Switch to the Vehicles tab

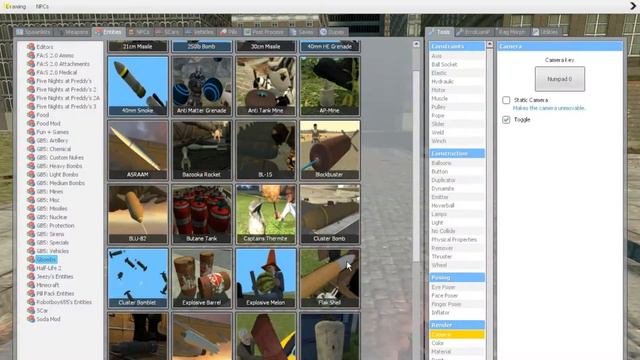200,32
